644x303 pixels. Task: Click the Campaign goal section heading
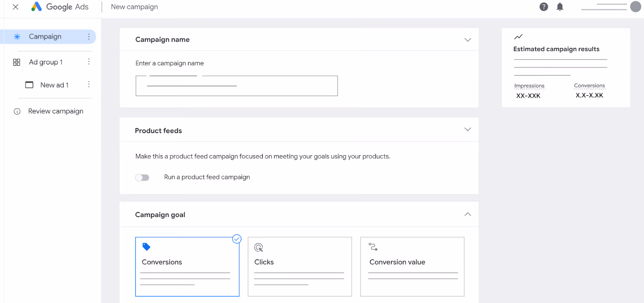point(160,215)
